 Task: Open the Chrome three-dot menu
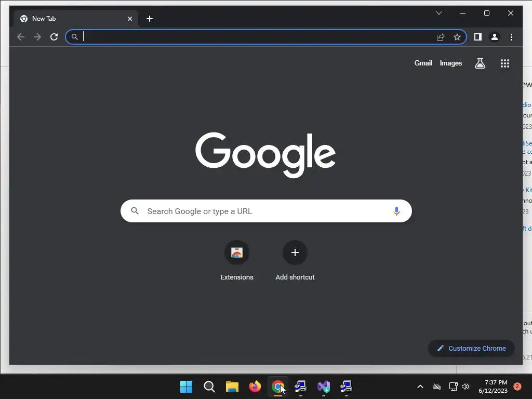tap(511, 37)
